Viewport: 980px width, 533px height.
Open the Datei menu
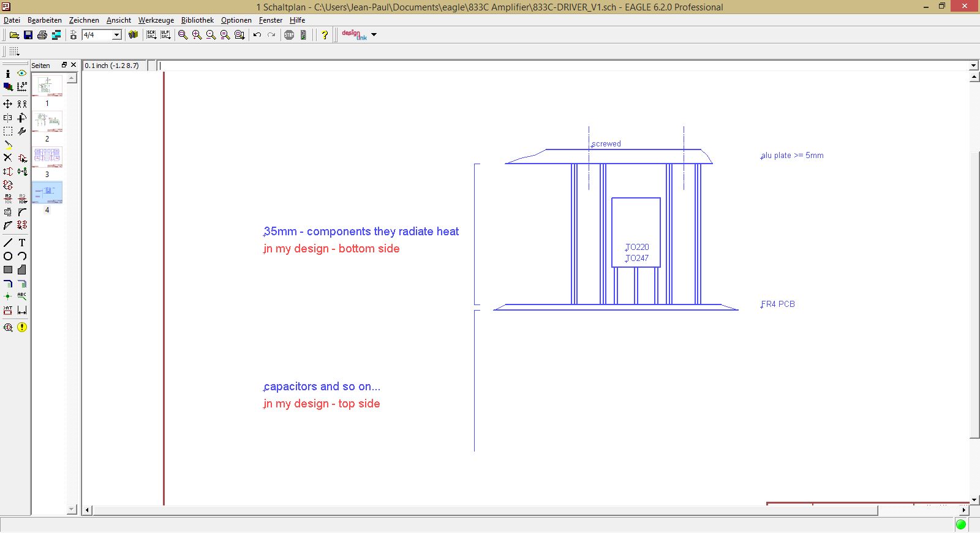[12, 20]
